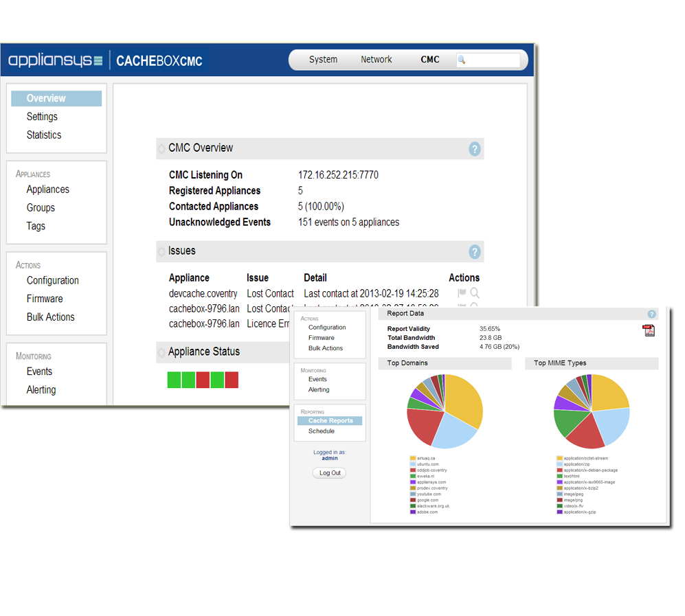
Task: Click "151 events on 5 appliances" text
Action: (348, 223)
